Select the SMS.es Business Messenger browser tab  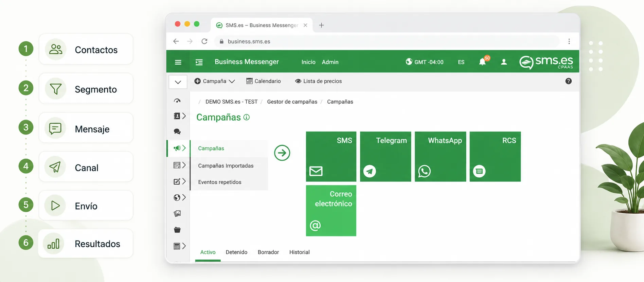[x=262, y=25]
